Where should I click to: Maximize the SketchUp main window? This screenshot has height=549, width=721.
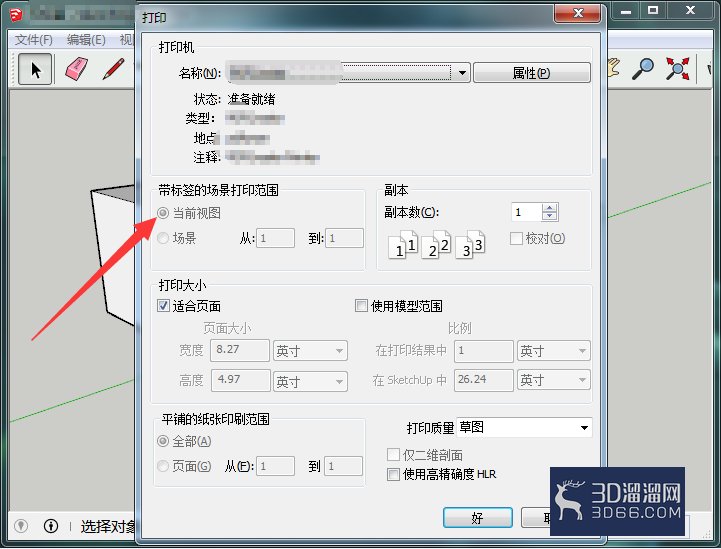tap(653, 11)
